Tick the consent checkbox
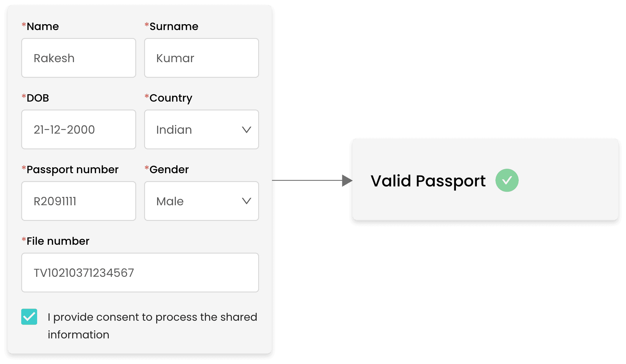This screenshot has height=364, width=626. point(29,317)
